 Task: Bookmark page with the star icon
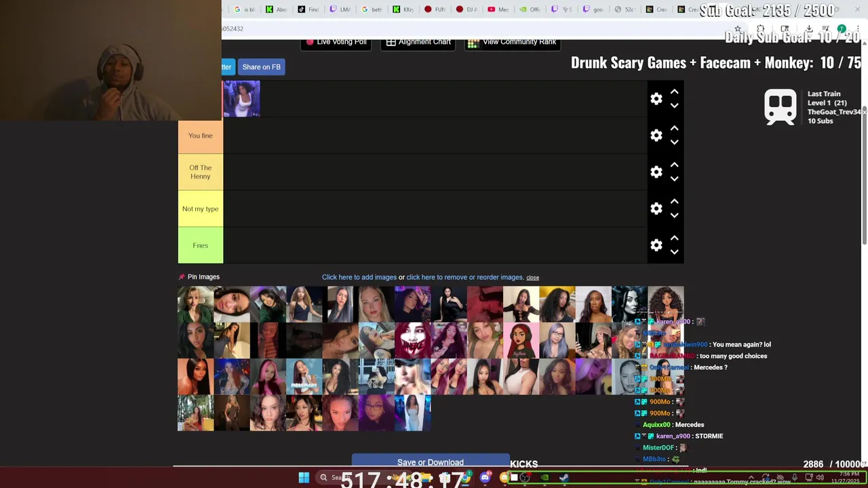point(738,29)
